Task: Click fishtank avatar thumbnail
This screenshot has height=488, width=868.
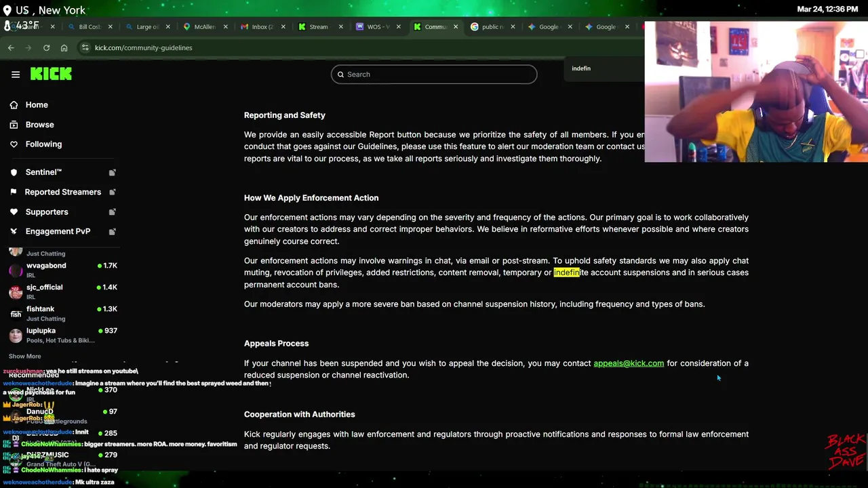Action: click(x=16, y=314)
